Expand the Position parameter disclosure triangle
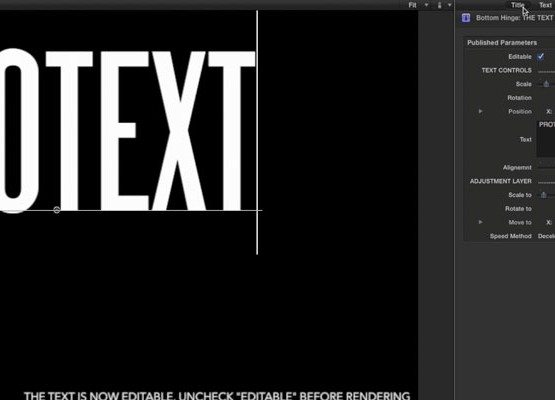Viewport: 555px width, 400px height. click(x=480, y=112)
